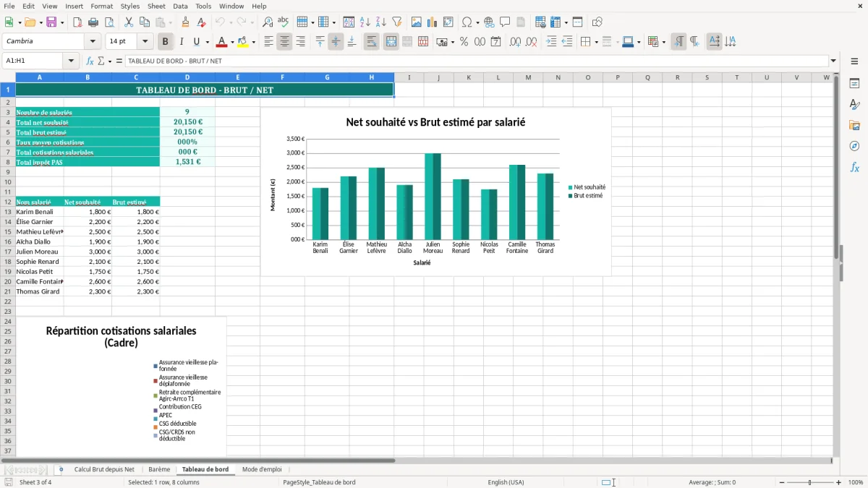Apply the red font color swatch

point(221,42)
